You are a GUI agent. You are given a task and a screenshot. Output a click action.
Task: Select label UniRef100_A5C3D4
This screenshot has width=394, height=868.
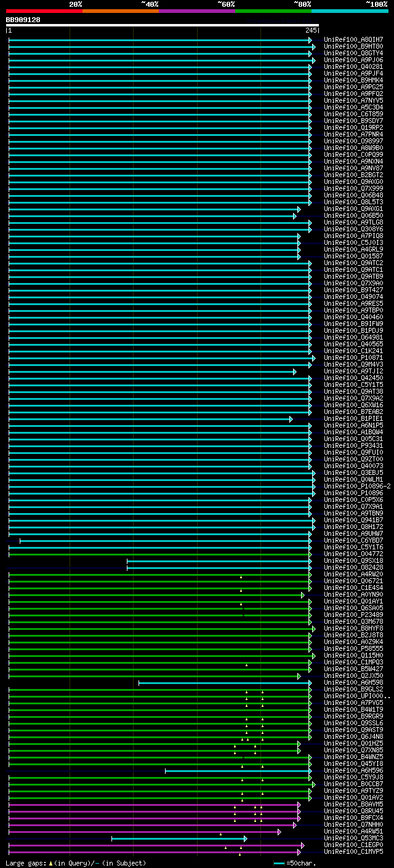pyautogui.click(x=353, y=107)
